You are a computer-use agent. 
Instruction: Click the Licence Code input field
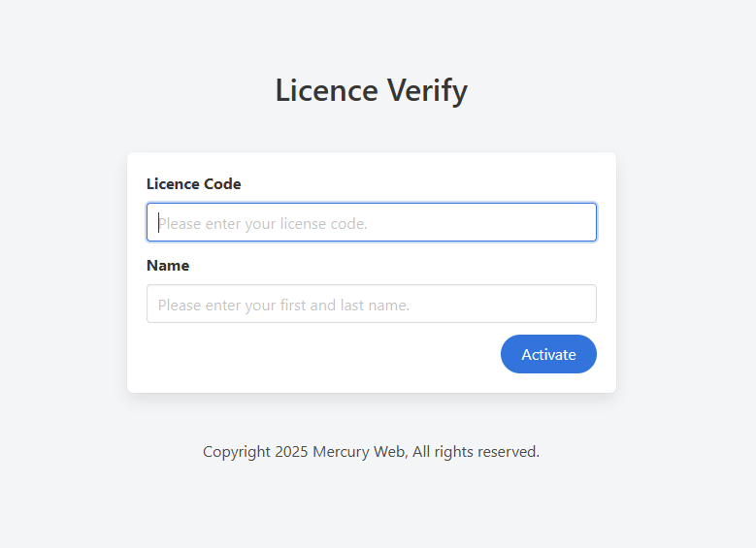[x=372, y=222]
